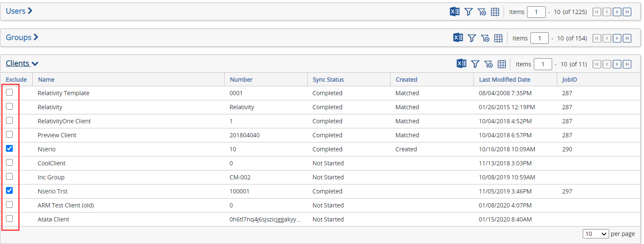Clear all filters in the Users section

[482, 12]
